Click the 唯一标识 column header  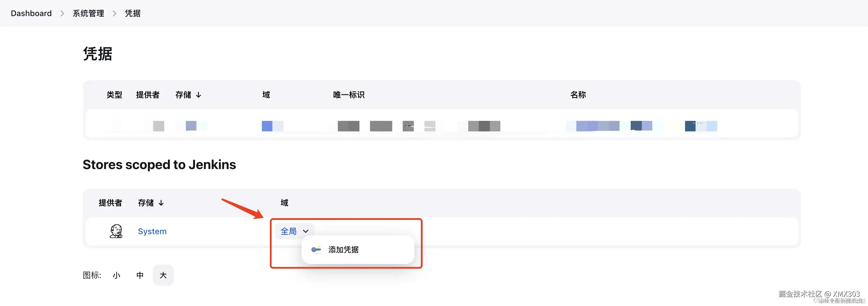(x=349, y=95)
